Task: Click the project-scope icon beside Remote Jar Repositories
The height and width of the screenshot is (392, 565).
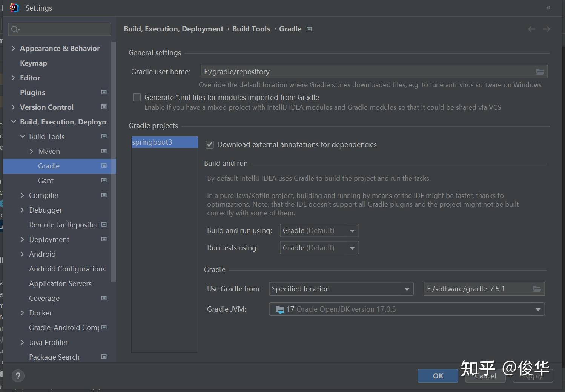Action: 104,224
